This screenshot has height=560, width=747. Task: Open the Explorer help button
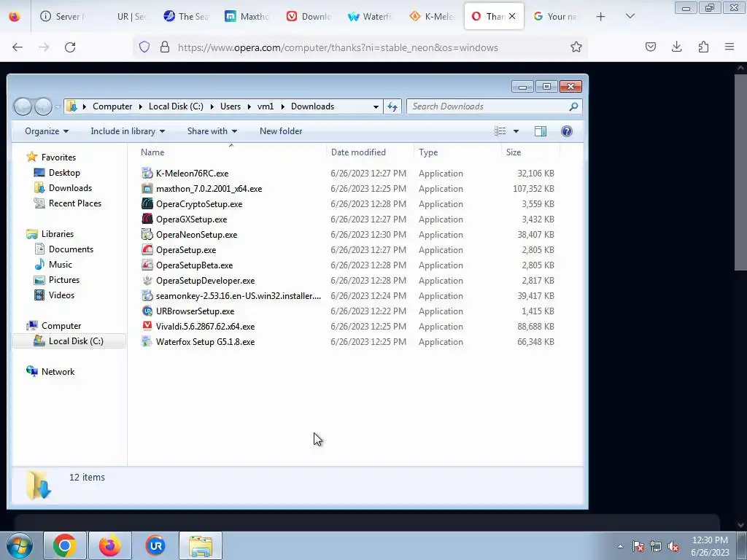(566, 131)
